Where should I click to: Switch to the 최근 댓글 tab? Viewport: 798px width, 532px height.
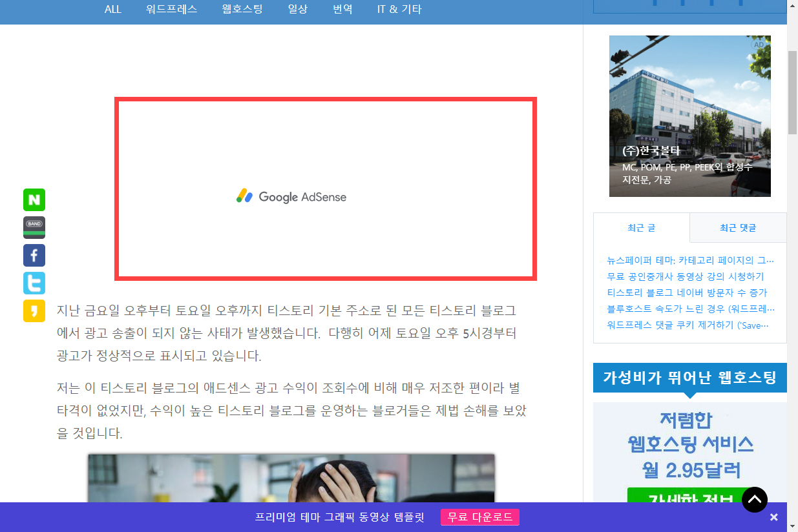click(x=738, y=228)
